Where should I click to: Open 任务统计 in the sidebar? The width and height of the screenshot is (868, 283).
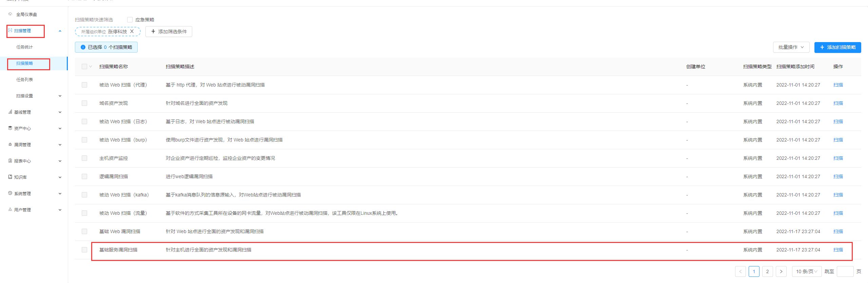tap(25, 47)
